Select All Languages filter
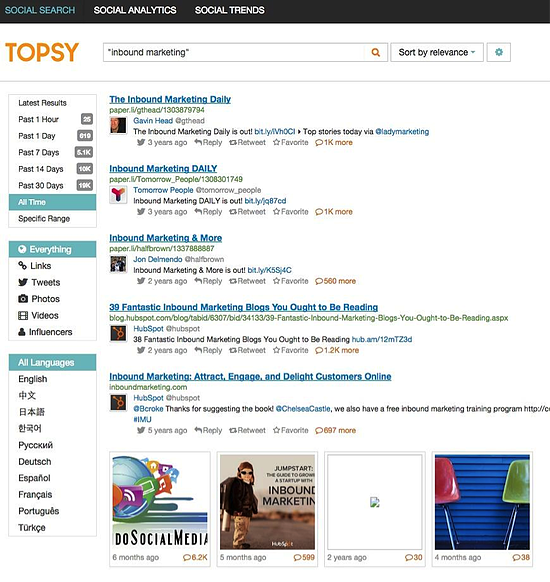Image resolution: width=550 pixels, height=582 pixels. (52, 362)
